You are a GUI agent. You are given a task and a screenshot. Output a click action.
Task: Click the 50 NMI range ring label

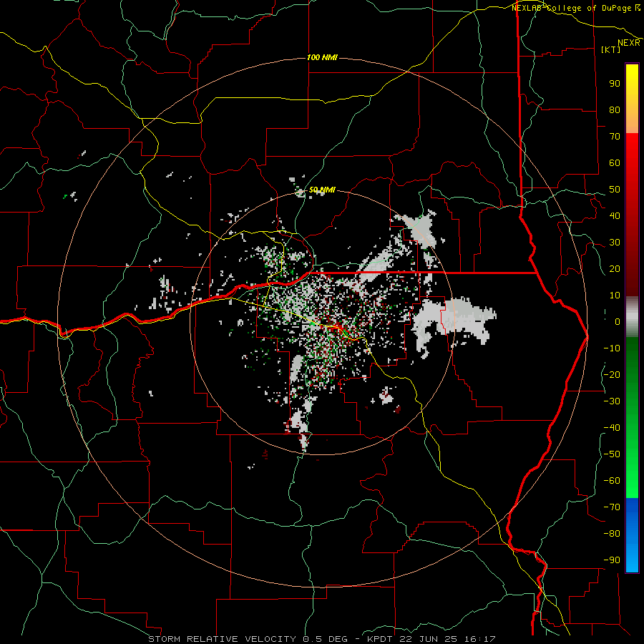(322, 190)
